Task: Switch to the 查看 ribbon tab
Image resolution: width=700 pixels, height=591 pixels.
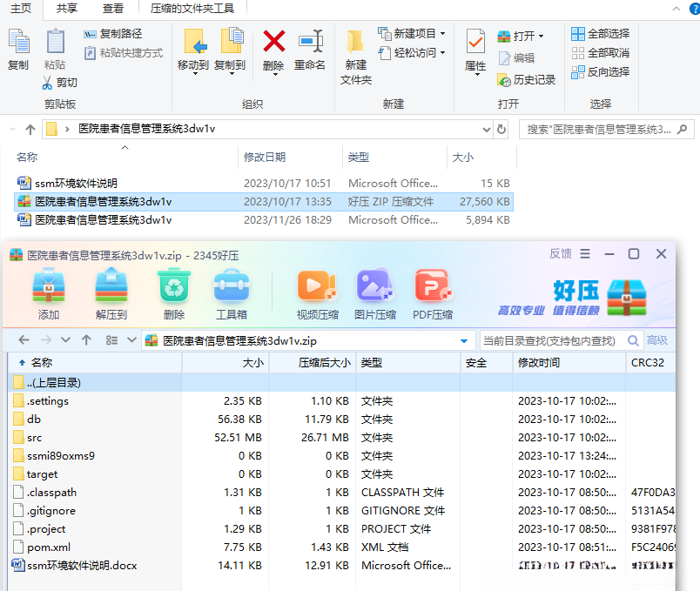Action: 112,9
